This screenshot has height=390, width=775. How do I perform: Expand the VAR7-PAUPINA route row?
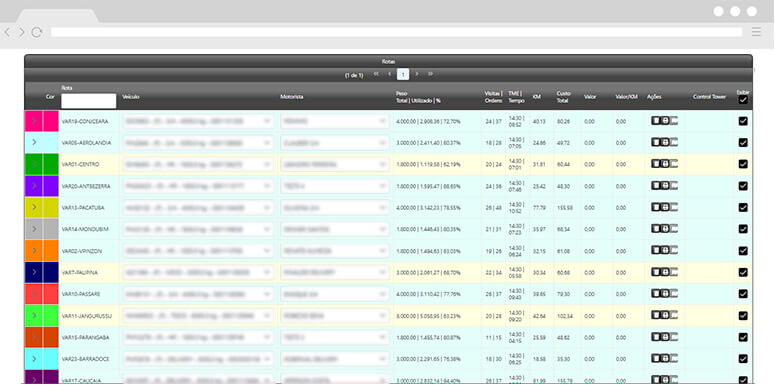(x=34, y=272)
